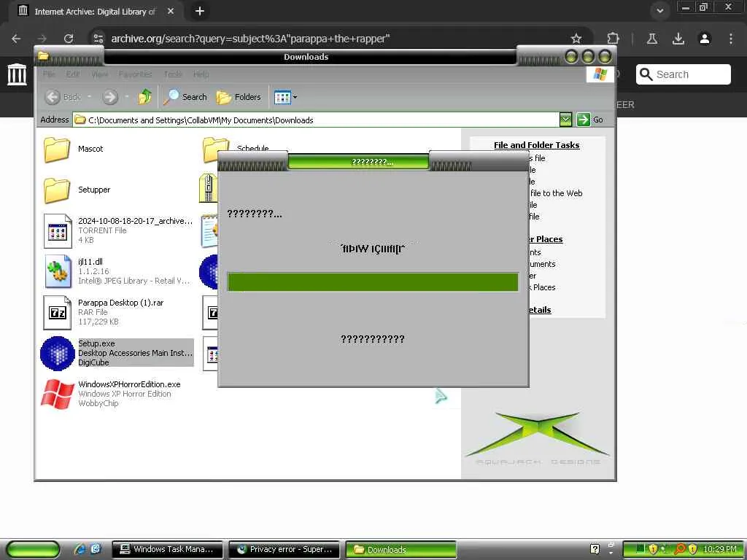747x560 pixels.
Task: Open the Edit menu in Downloads
Action: click(73, 74)
